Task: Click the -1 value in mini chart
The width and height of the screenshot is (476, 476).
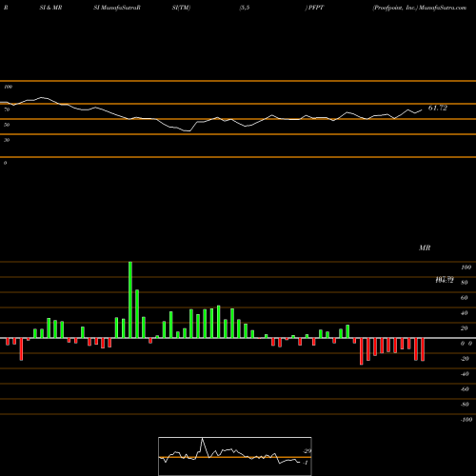Action: [306, 463]
